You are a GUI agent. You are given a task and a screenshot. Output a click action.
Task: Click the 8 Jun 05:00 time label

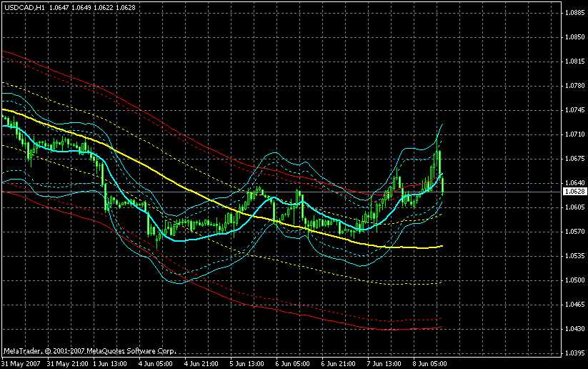tap(430, 364)
